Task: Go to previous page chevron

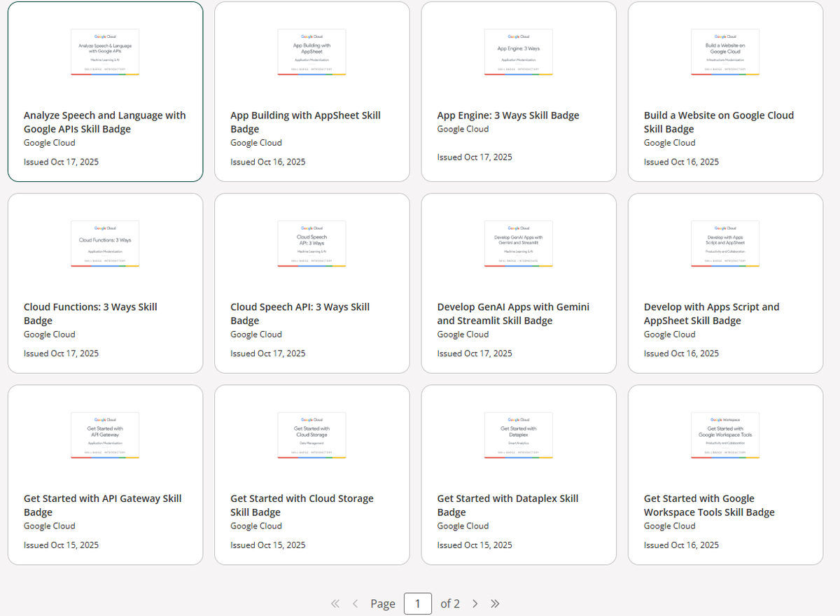Action: click(x=355, y=603)
